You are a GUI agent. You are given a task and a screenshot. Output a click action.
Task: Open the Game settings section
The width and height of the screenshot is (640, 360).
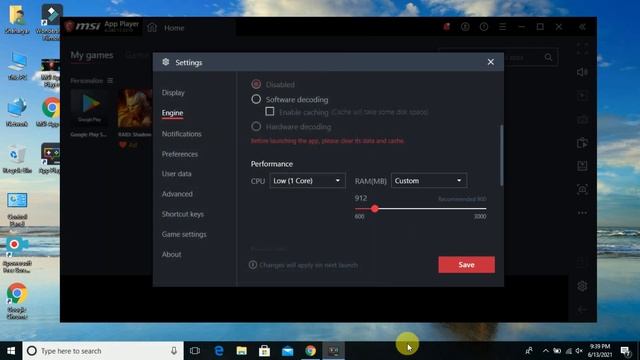(x=184, y=234)
